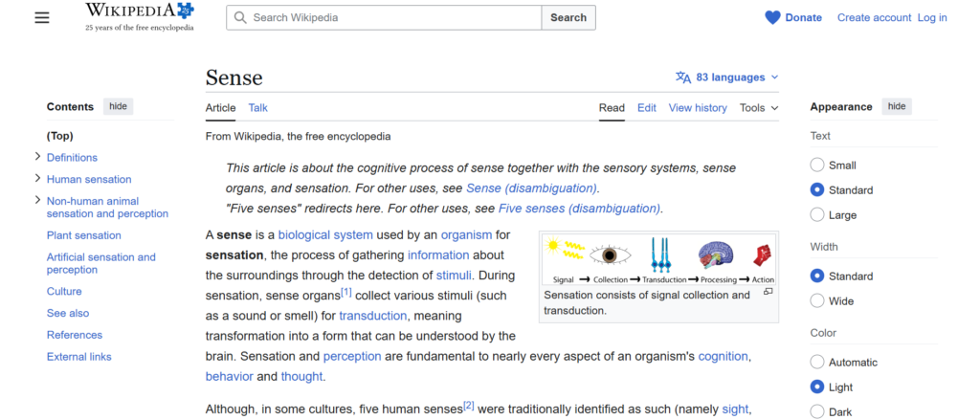Follow the cognition link
The height and width of the screenshot is (420, 980).
tap(724, 356)
